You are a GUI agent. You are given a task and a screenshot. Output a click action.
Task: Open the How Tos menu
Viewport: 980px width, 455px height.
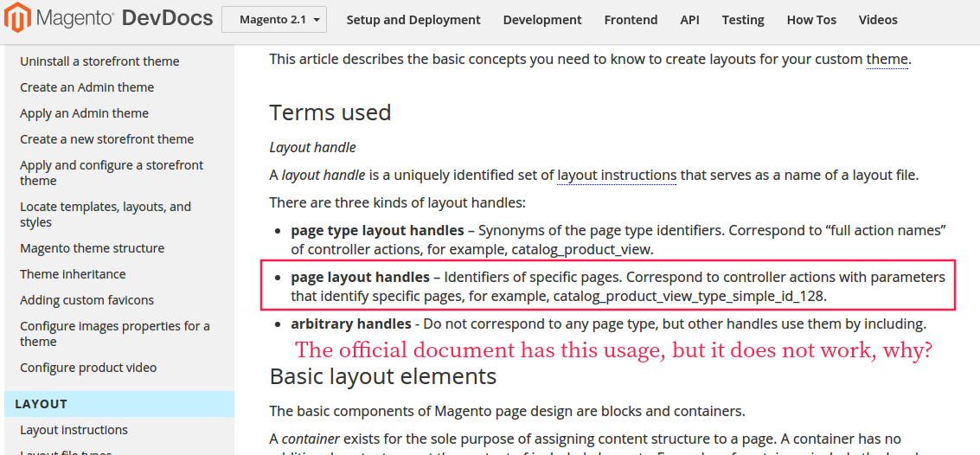811,20
